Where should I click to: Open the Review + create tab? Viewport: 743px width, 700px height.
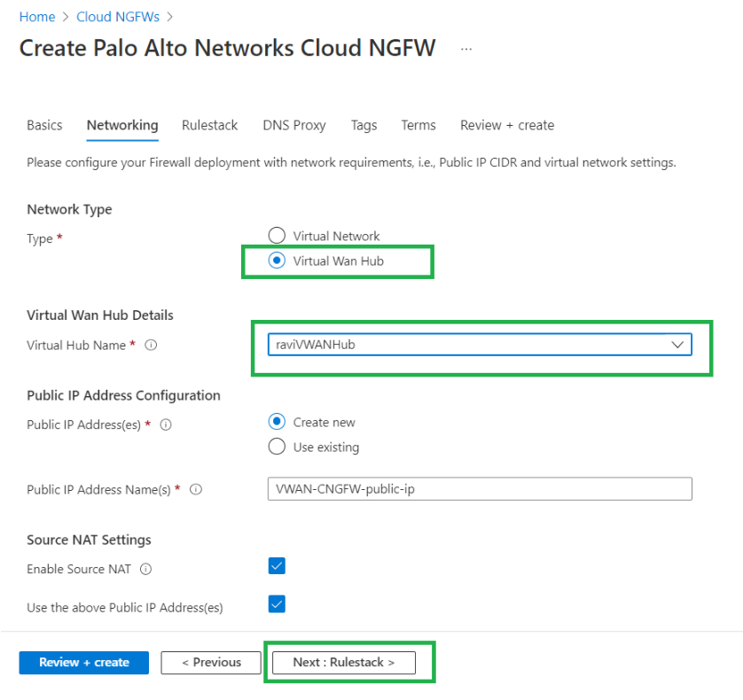coord(507,125)
